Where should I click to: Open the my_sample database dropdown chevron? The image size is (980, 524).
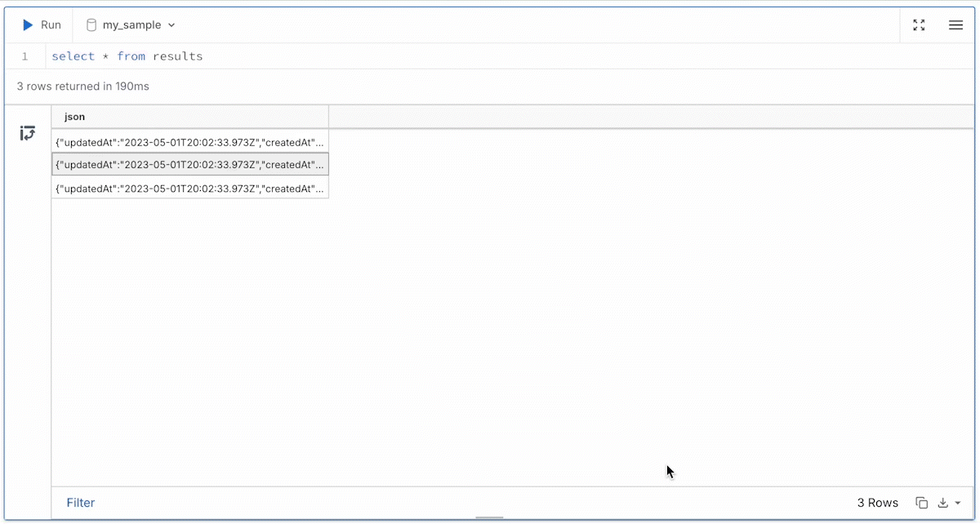(171, 25)
